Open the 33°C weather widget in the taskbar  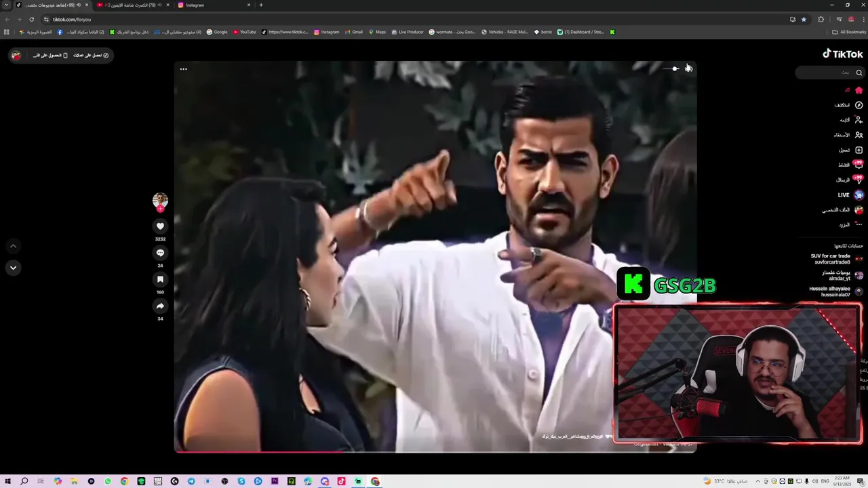(726, 481)
